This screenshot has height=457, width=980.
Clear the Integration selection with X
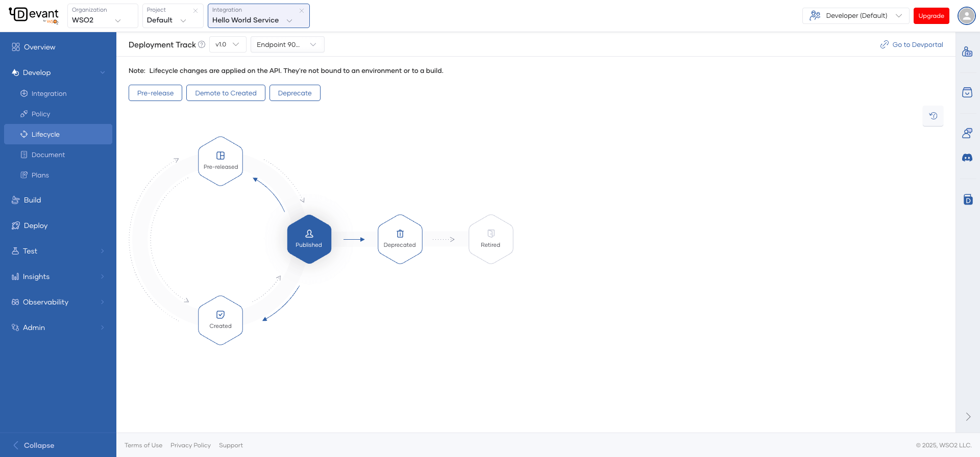[x=302, y=11]
